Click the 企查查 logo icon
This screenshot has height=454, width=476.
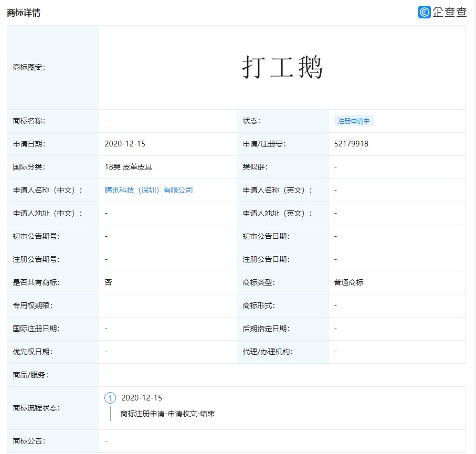425,12
